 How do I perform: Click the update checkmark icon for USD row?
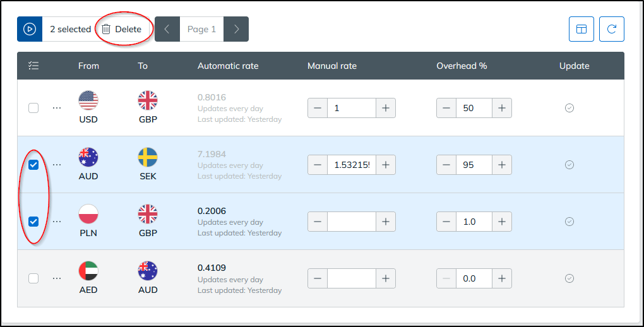(569, 108)
